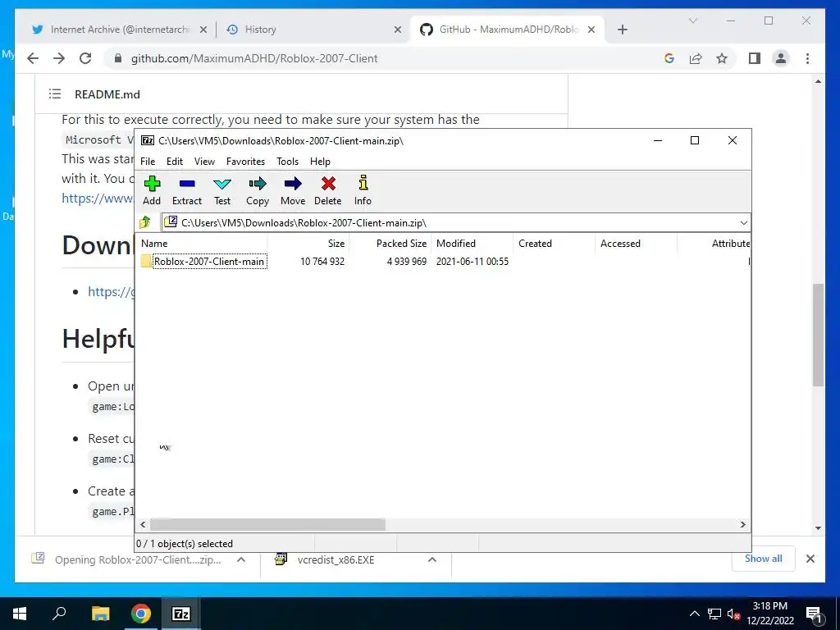Open the Edit menu in 7-Zip

175,162
